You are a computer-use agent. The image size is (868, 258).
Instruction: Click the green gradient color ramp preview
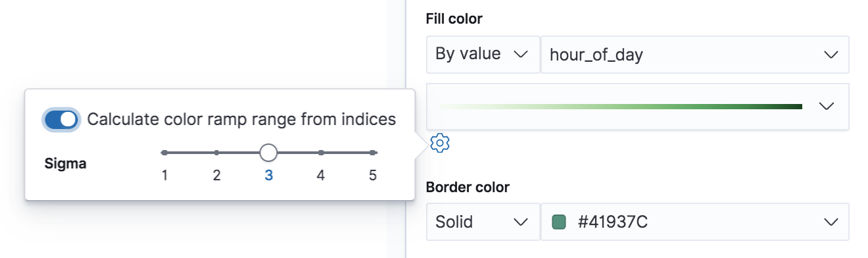pyautogui.click(x=619, y=106)
